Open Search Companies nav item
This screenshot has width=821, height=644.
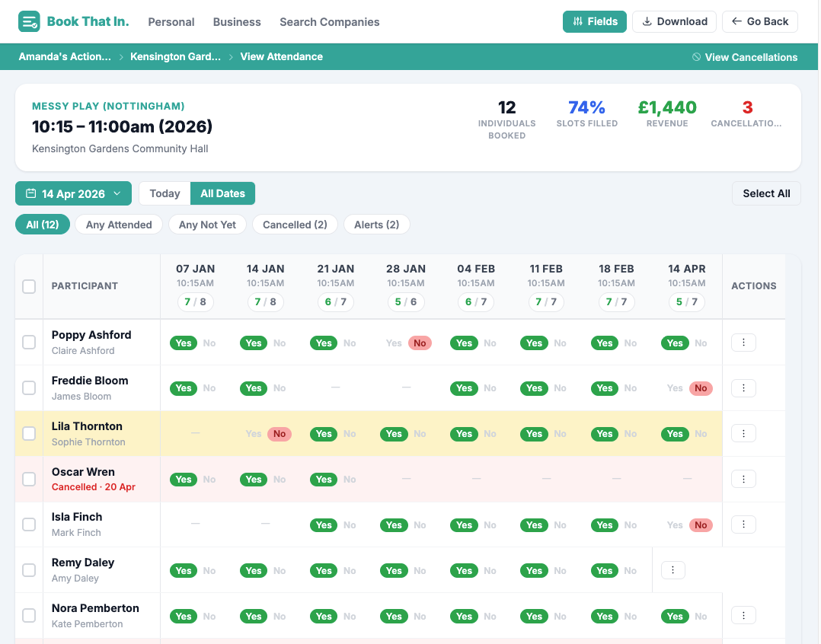click(329, 22)
